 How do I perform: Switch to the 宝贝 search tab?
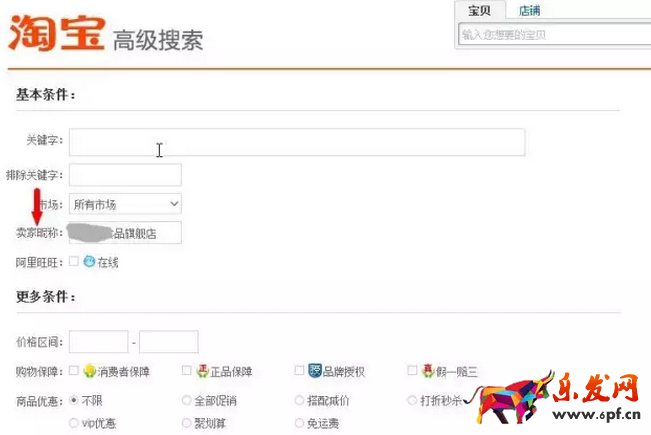click(480, 11)
